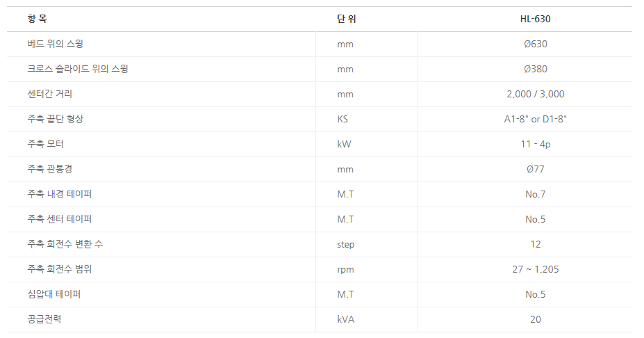
Task: Click the A1-8" or D1-8" value
Action: [x=535, y=119]
